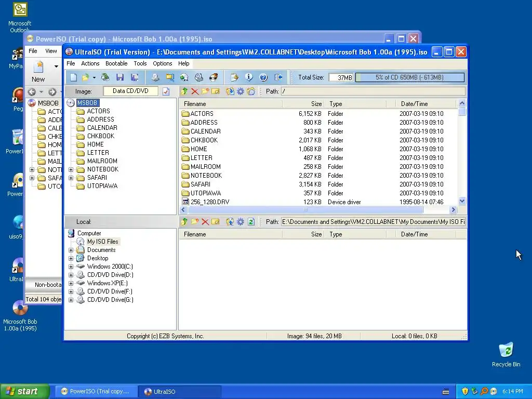The height and width of the screenshot is (399, 532).
Task: Click the Mount to virtual drive icon
Action: point(199,77)
